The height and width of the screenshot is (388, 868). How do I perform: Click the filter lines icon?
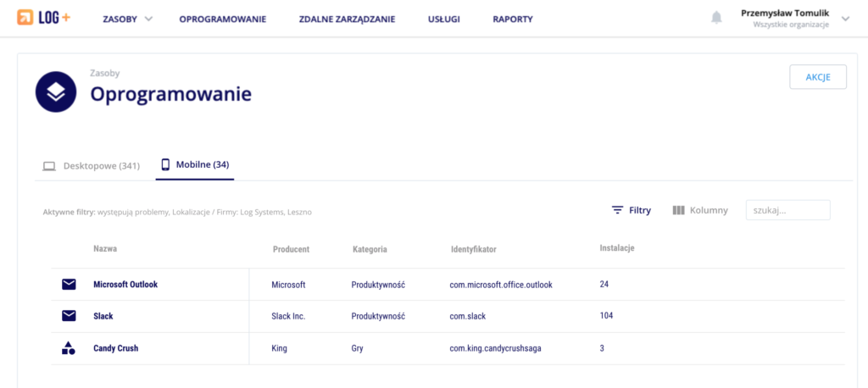coord(617,210)
